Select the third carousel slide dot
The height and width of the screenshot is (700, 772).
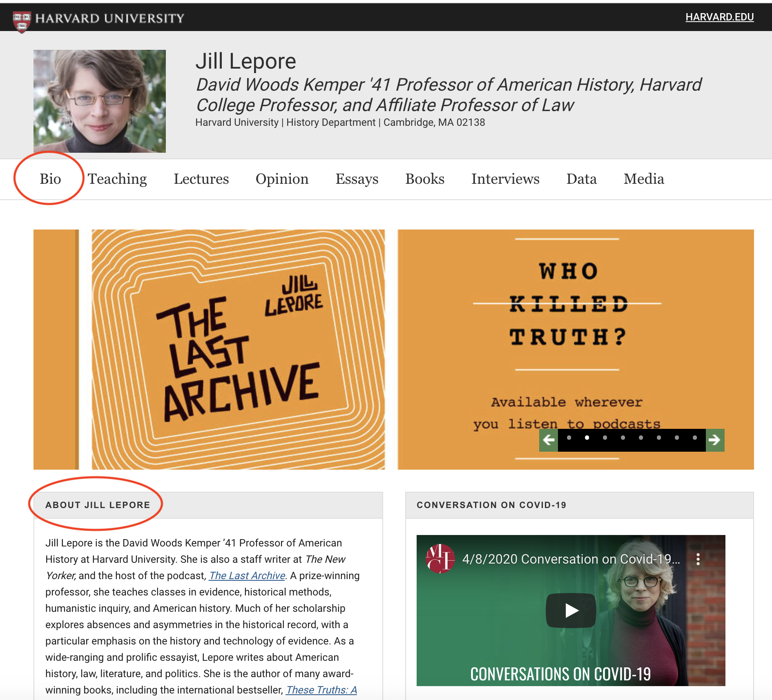605,438
